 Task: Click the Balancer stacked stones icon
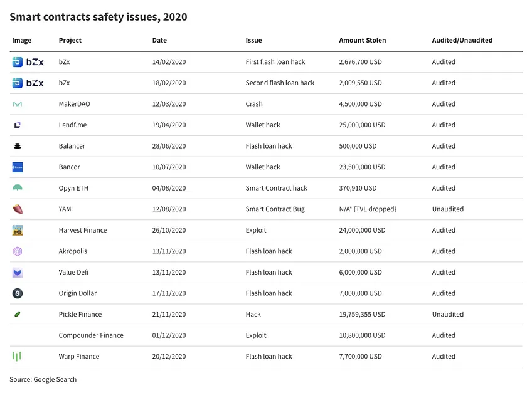(18, 146)
